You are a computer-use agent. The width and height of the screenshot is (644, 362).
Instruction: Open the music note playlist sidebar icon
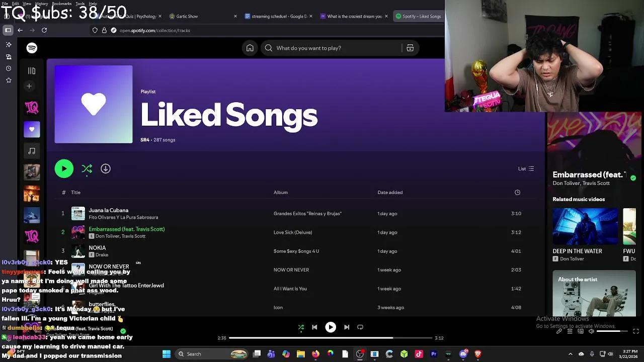point(32,150)
